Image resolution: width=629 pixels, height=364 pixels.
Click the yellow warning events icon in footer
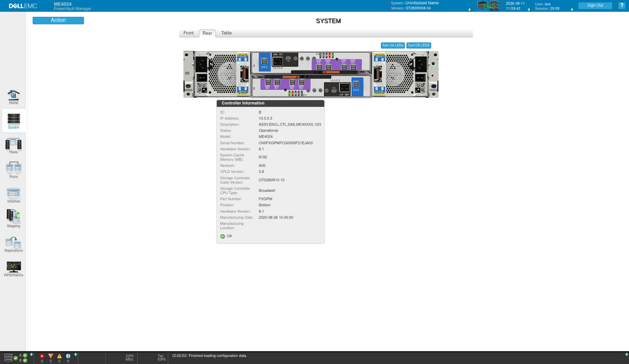click(x=60, y=356)
